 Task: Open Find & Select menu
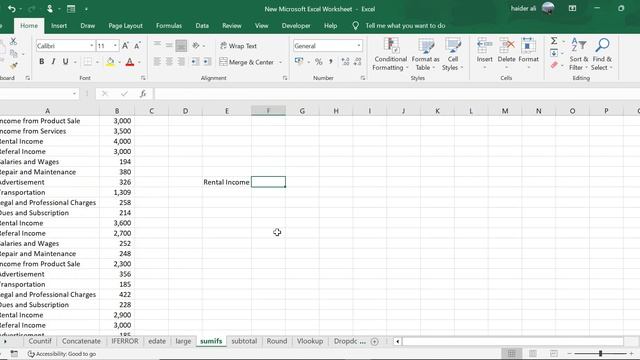(602, 54)
